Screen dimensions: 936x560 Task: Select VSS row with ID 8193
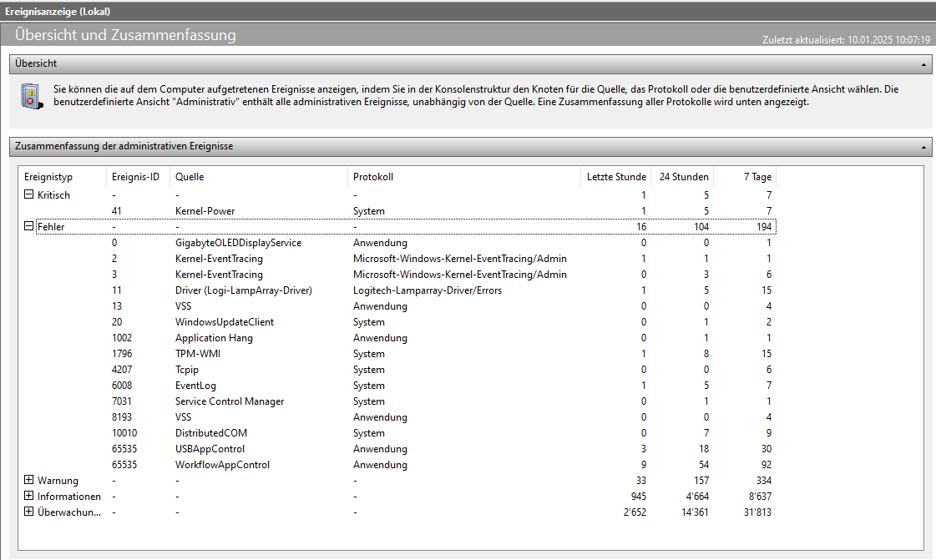pos(397,416)
